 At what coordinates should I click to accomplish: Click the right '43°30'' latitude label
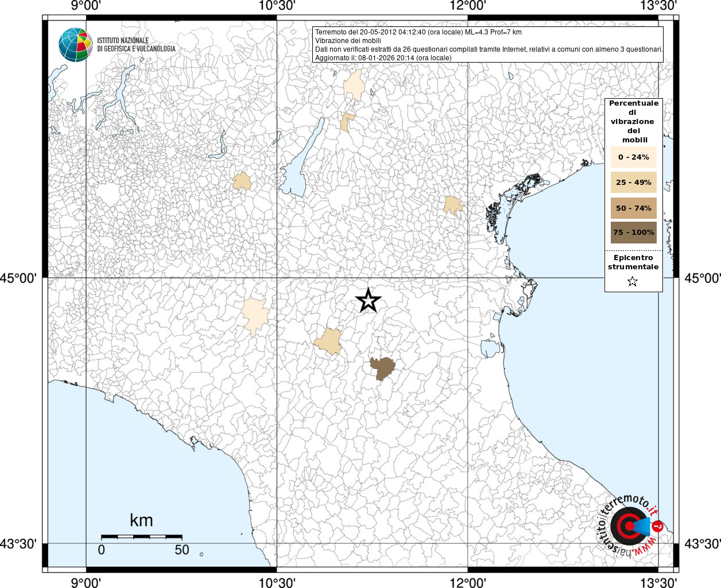coord(703,544)
